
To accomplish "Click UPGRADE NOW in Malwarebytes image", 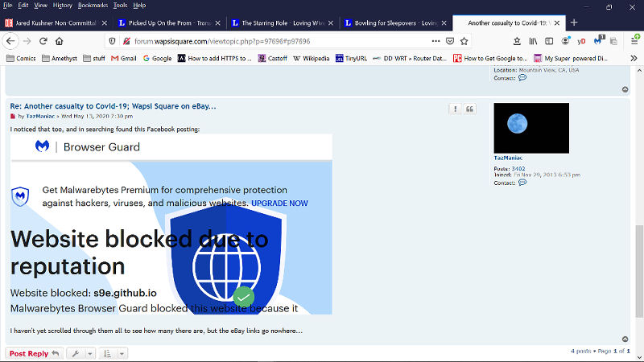I will (279, 204).
